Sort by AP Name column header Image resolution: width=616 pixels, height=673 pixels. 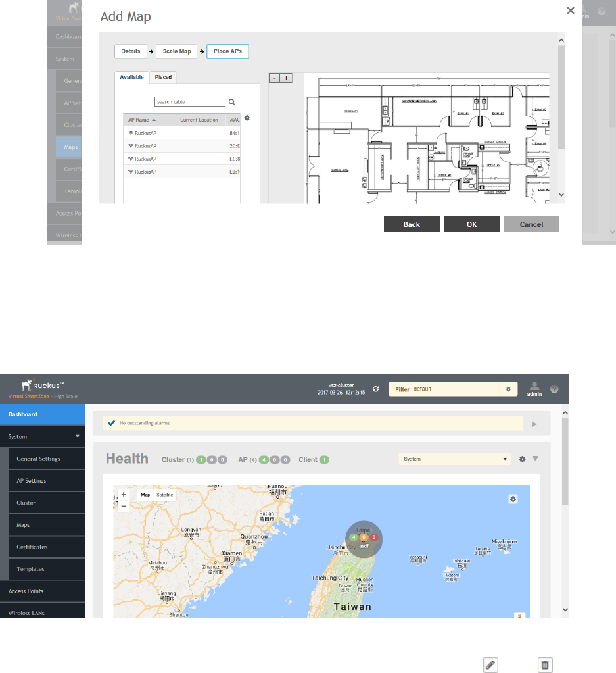(x=149, y=120)
